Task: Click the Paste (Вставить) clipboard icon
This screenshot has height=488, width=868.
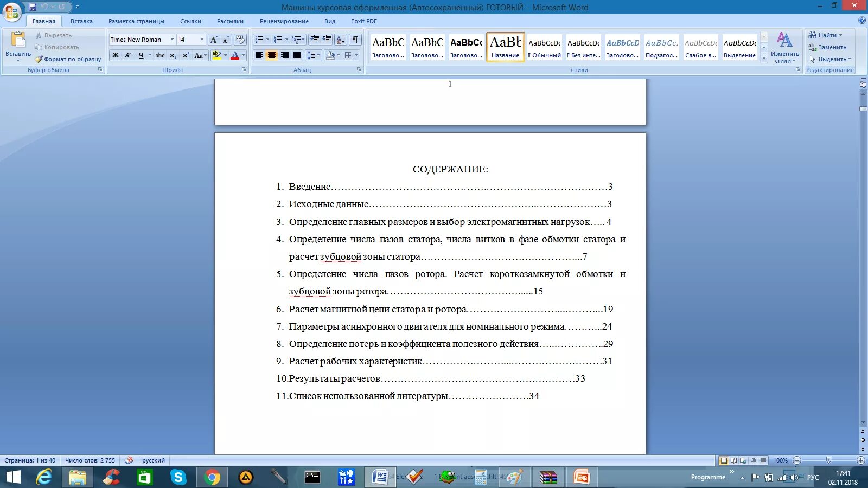Action: (x=18, y=40)
